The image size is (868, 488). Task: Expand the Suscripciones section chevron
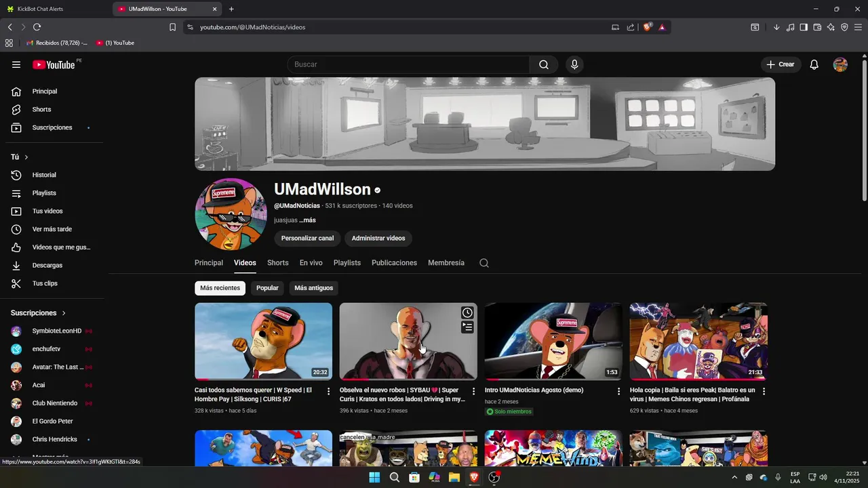click(64, 313)
